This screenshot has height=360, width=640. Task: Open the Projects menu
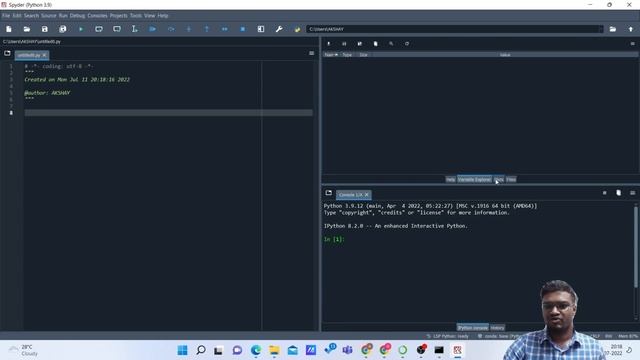point(118,16)
